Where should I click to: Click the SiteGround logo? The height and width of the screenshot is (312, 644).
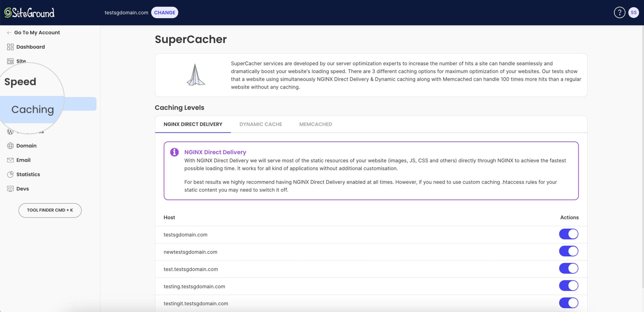pyautogui.click(x=29, y=13)
